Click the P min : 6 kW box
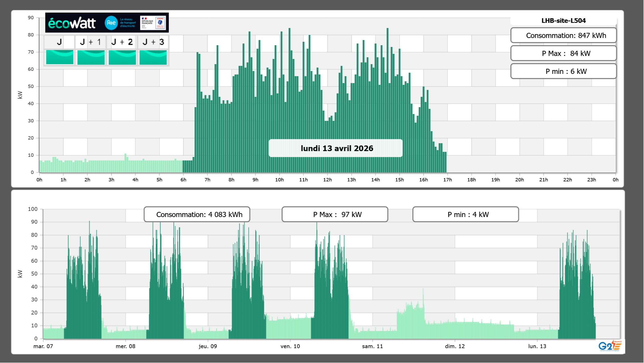 tap(563, 71)
